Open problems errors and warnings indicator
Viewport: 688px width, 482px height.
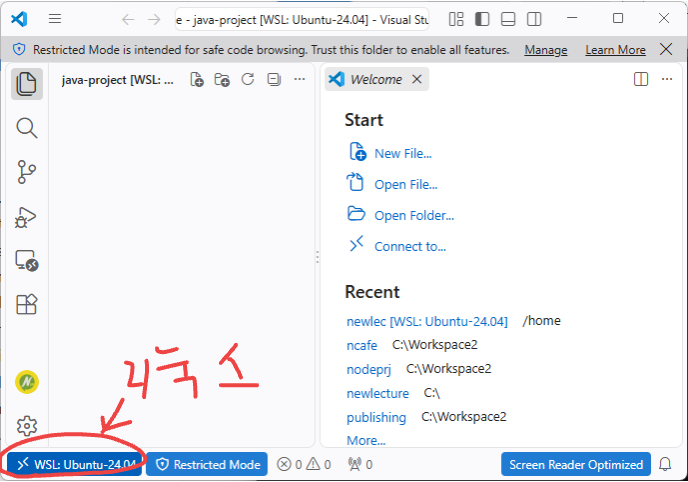click(x=304, y=464)
